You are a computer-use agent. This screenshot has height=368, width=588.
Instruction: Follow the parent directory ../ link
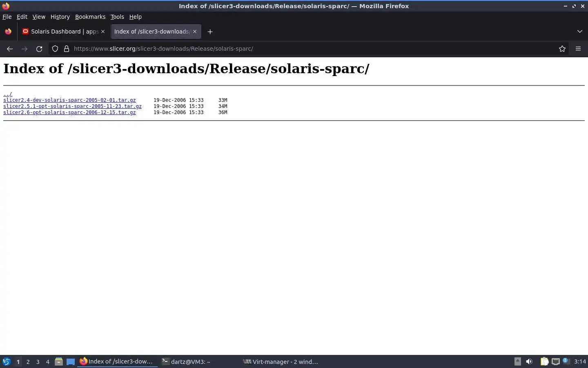pos(8,94)
